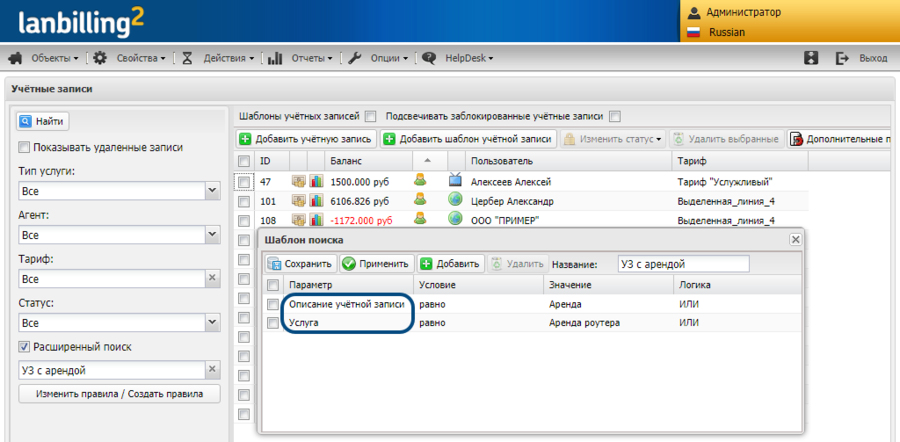Click the save disk icon in top bar
Image resolution: width=900 pixels, height=442 pixels.
[812, 58]
